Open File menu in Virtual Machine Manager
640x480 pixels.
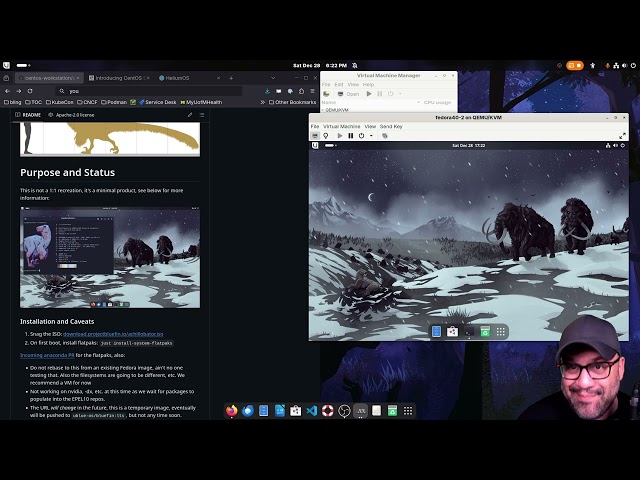[326, 84]
